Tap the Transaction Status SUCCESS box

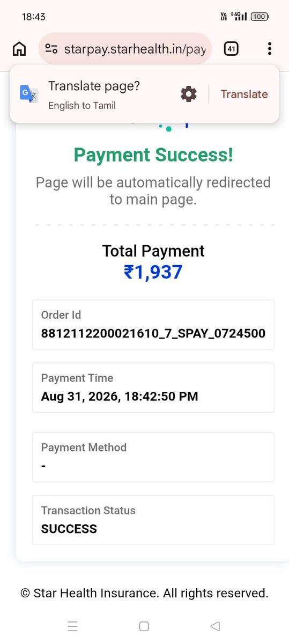click(153, 520)
